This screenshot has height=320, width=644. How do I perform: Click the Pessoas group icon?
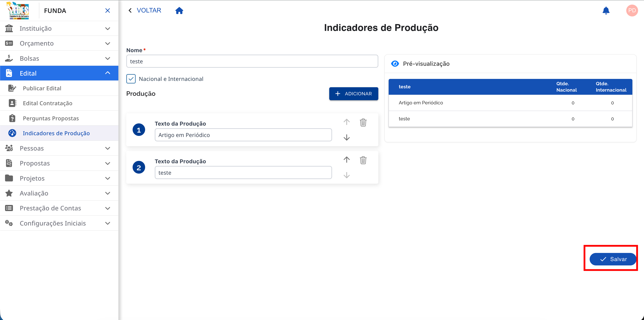point(9,148)
